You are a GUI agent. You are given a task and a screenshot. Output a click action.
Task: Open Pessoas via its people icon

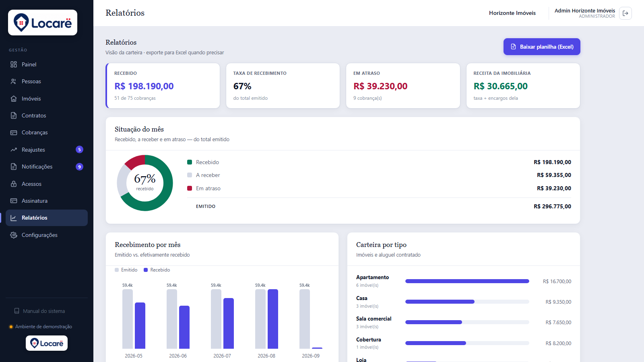[14, 81]
